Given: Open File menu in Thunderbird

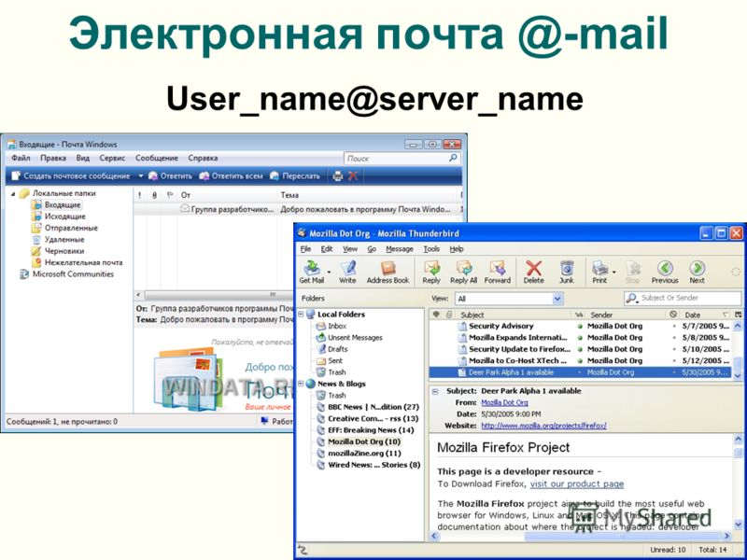Looking at the screenshot, I should pyautogui.click(x=305, y=249).
